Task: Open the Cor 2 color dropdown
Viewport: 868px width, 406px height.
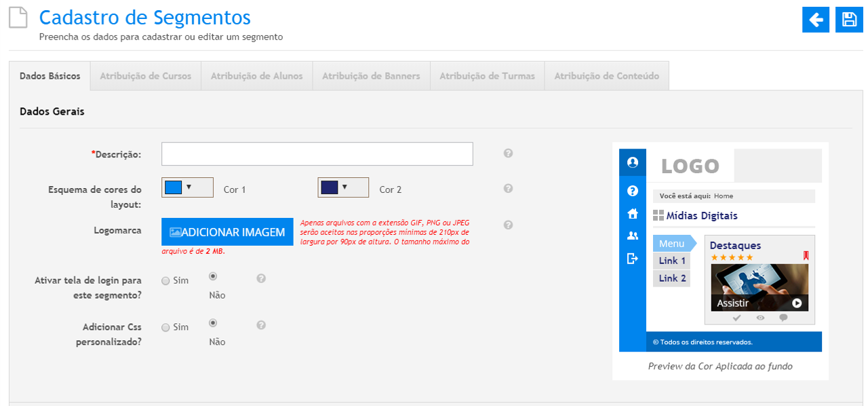Action: pos(344,187)
